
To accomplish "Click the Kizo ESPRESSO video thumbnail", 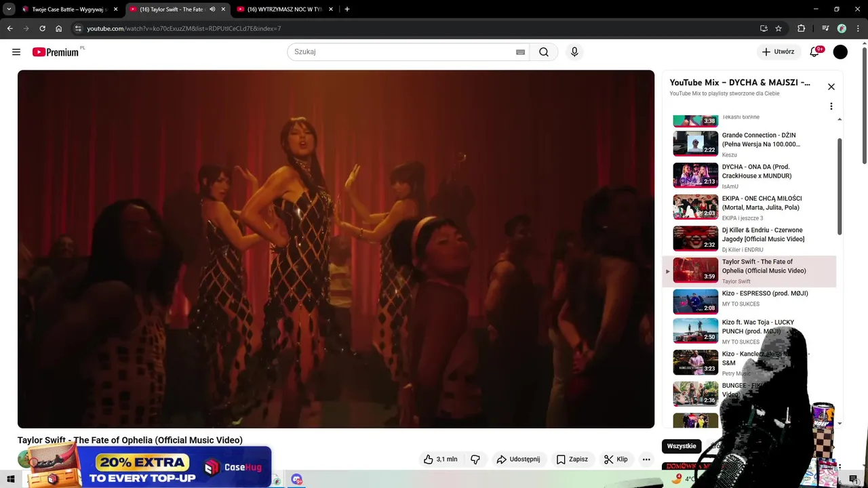I will click(695, 302).
